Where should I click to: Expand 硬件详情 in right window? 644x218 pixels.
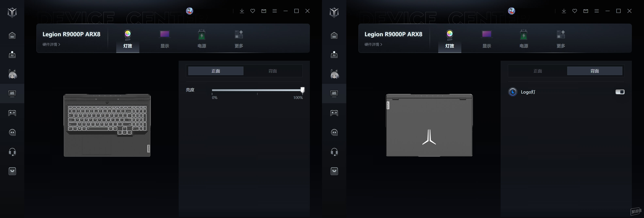point(373,45)
